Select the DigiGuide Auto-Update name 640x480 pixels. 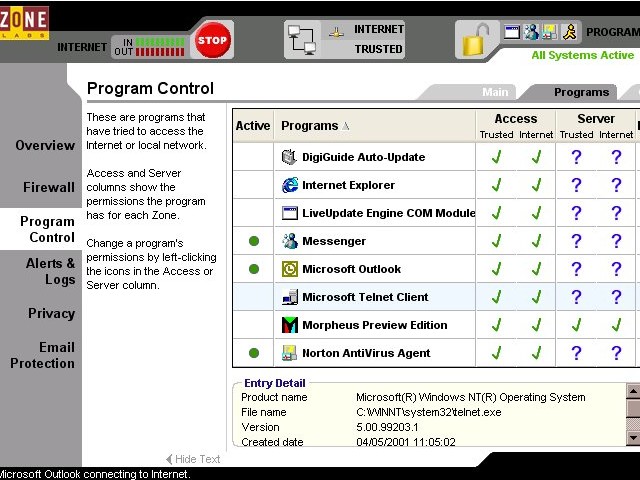(x=363, y=157)
